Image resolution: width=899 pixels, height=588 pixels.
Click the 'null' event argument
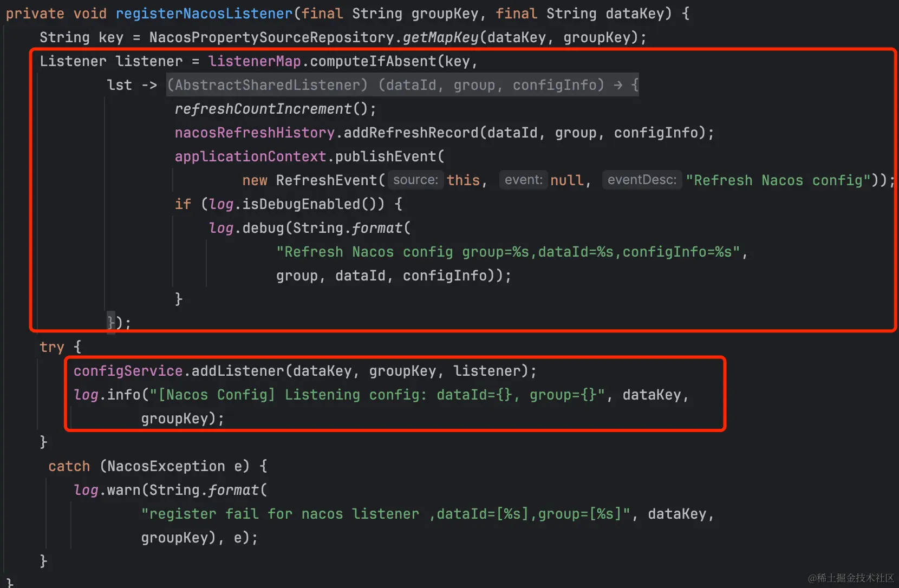point(567,180)
